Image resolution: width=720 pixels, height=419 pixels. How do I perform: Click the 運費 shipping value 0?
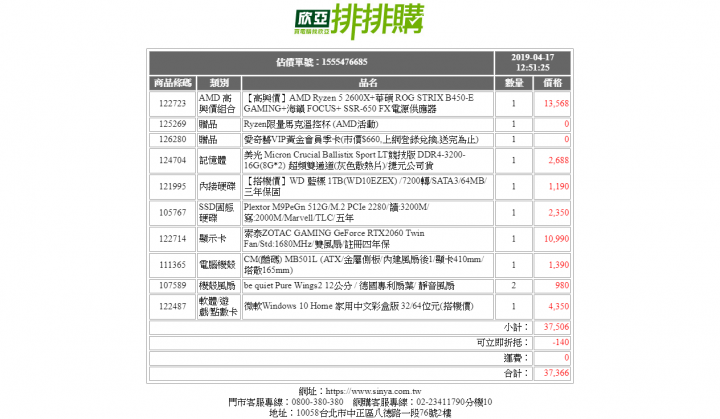coord(566,358)
